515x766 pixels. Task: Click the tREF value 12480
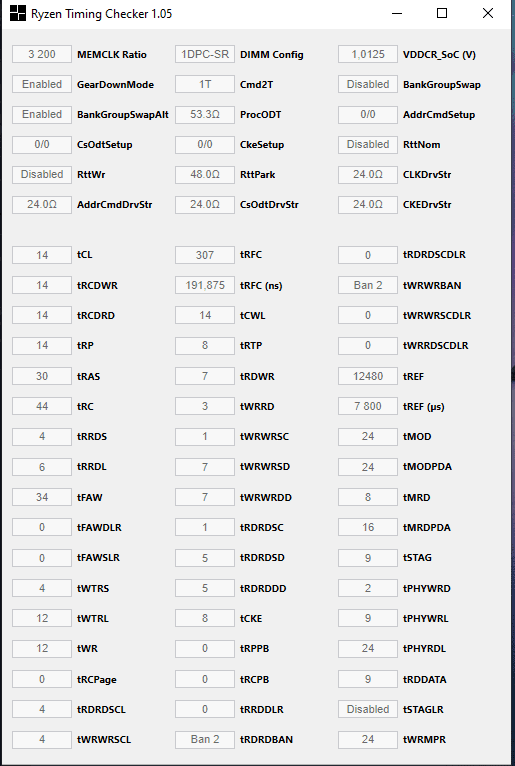click(368, 376)
